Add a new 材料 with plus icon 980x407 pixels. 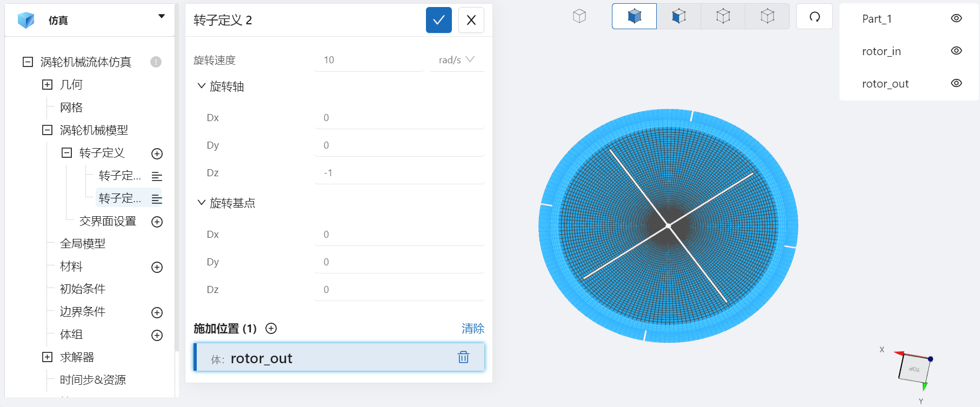tap(157, 267)
